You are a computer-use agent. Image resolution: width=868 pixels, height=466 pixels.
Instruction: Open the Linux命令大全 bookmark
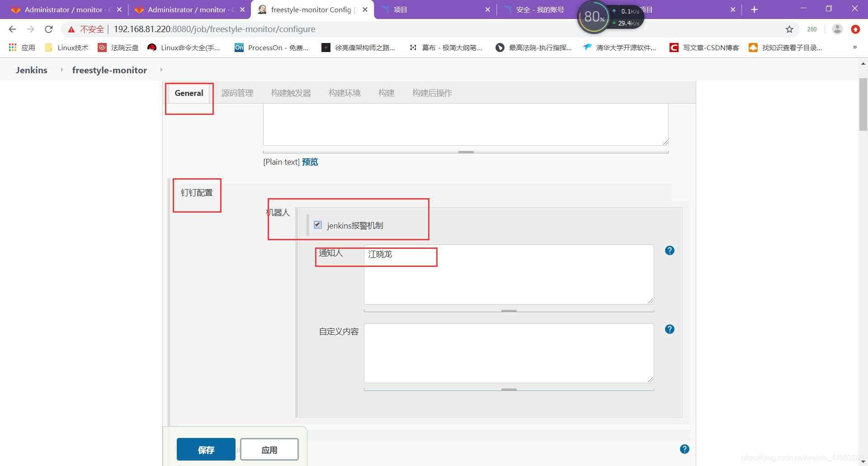pos(184,48)
